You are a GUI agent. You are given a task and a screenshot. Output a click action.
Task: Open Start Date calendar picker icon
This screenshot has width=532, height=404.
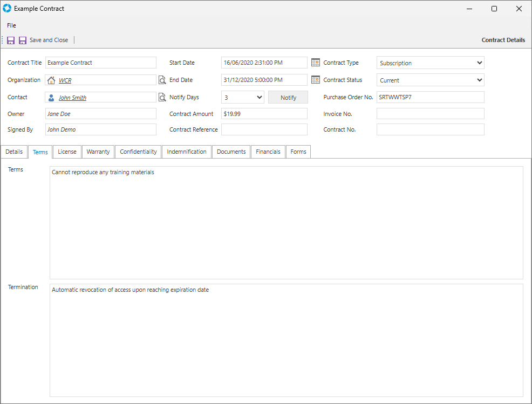coord(316,63)
